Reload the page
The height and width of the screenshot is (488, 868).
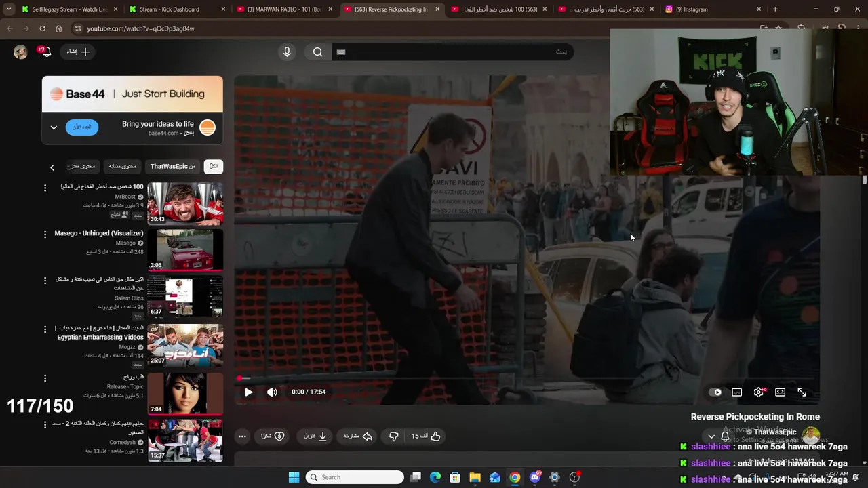pyautogui.click(x=42, y=28)
